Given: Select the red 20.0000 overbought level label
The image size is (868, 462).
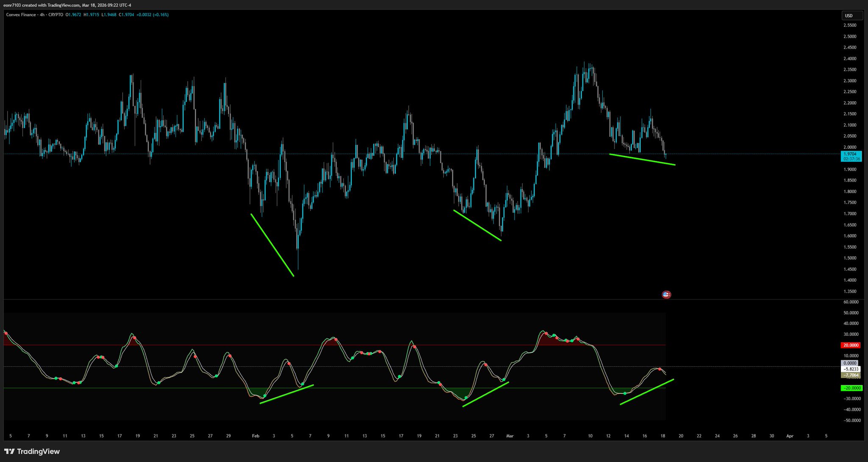Looking at the screenshot, I should 851,345.
